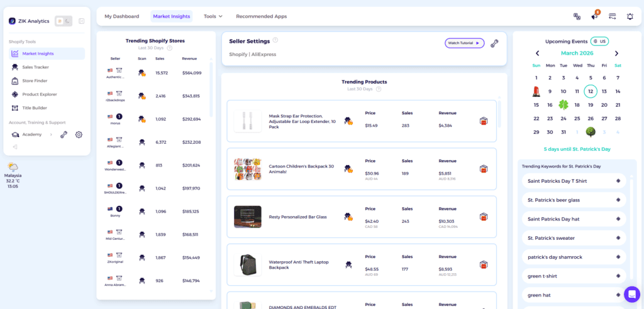This screenshot has height=309, width=644.
Task: Collapse the left sidebar panel
Action: pyautogui.click(x=81, y=21)
